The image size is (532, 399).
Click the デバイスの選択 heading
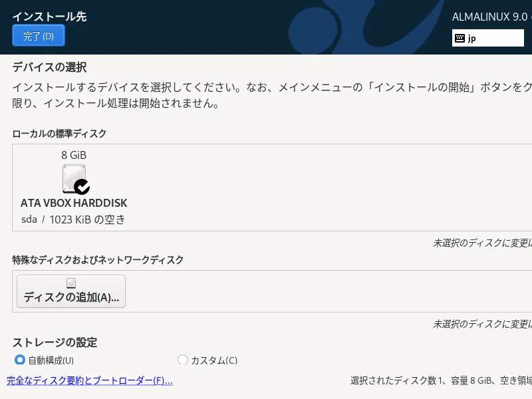pos(49,67)
